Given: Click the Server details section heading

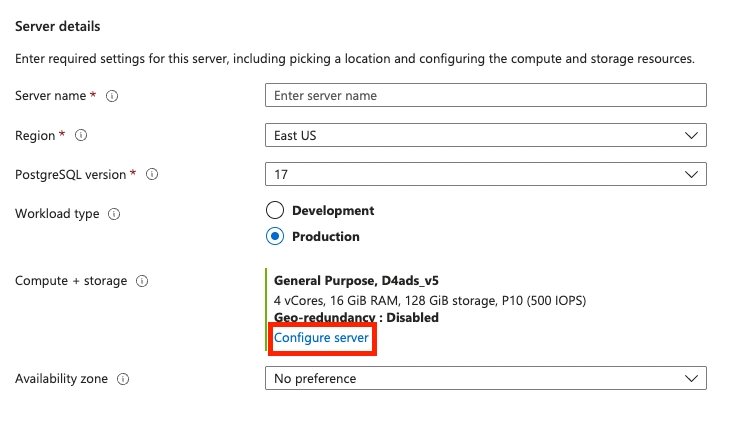Looking at the screenshot, I should pyautogui.click(x=58, y=26).
